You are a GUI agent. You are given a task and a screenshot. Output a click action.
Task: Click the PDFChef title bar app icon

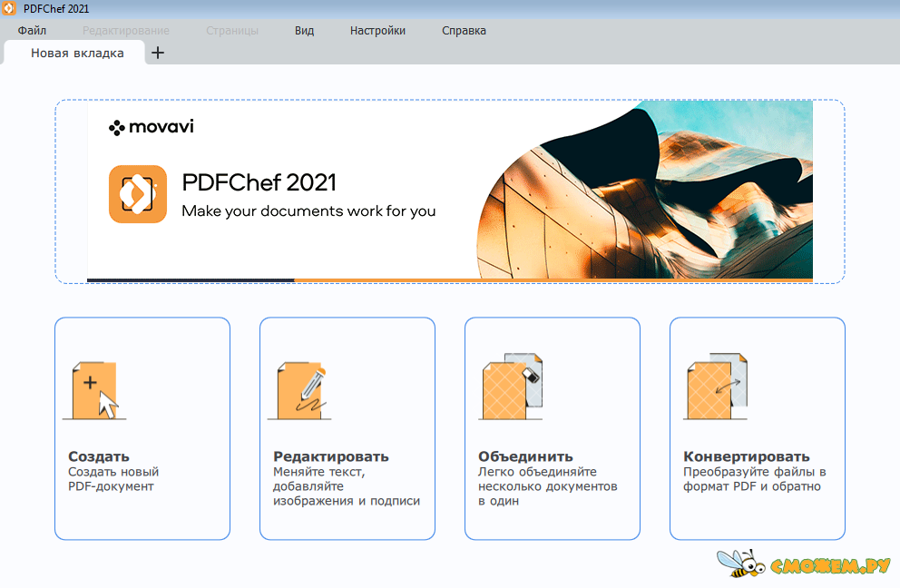click(9, 8)
